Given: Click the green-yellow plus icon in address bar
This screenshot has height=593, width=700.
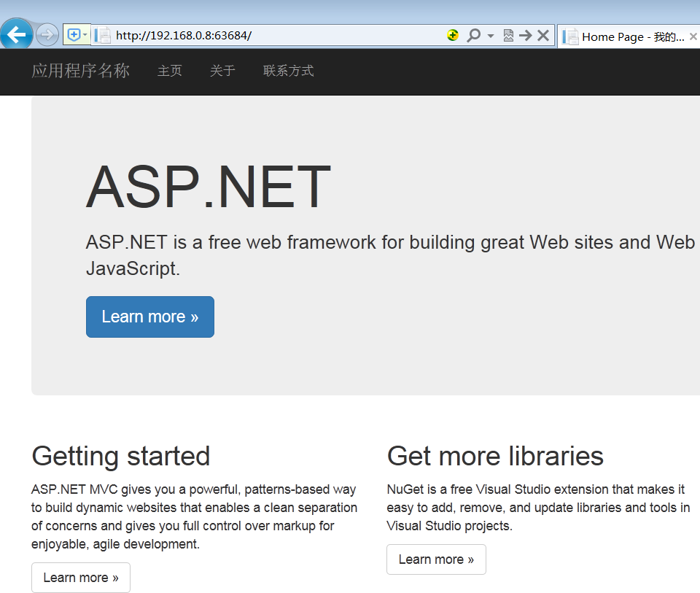Looking at the screenshot, I should click(453, 35).
